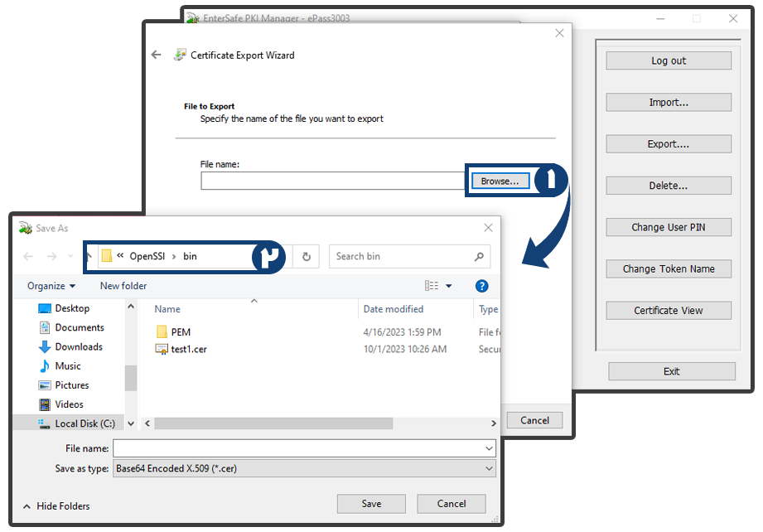The width and height of the screenshot is (763, 532).
Task: Click the search magnifier icon
Action: (x=480, y=257)
